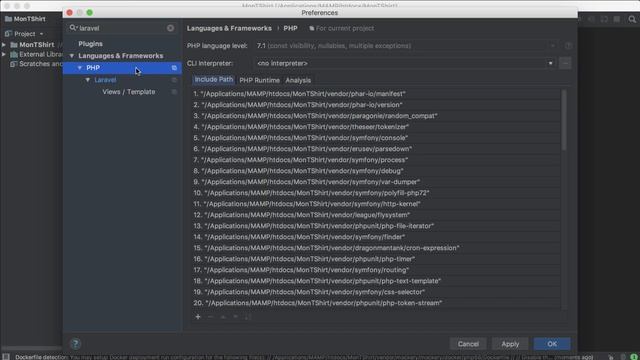The height and width of the screenshot is (360, 640).
Task: Click the External Libraries icon
Action: pyautogui.click(x=14, y=54)
